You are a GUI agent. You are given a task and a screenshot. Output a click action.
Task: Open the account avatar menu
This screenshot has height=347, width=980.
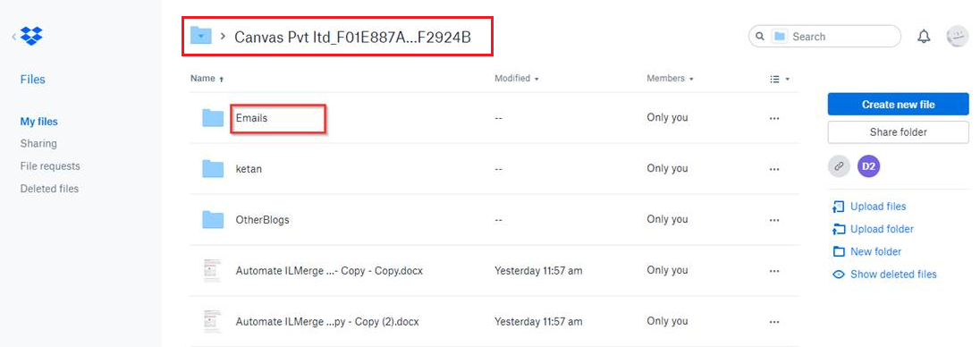[957, 37]
